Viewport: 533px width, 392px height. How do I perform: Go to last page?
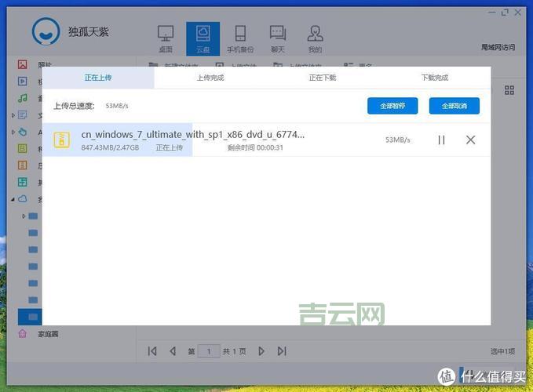point(282,351)
